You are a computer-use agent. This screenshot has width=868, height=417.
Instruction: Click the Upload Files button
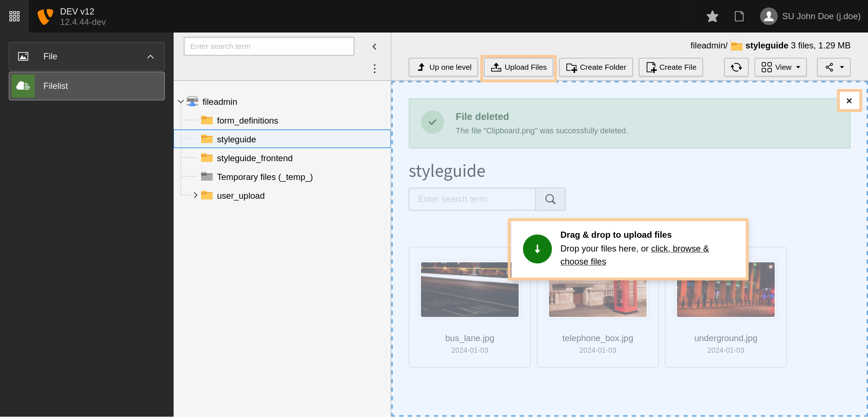(518, 67)
